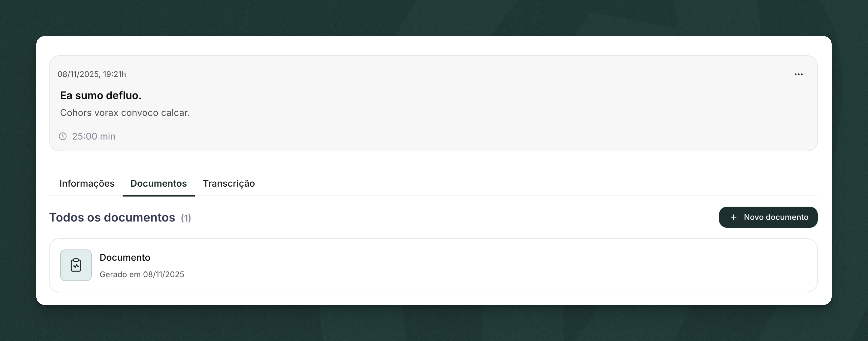Click the clipboard document icon
This screenshot has width=868, height=341.
pos(76,265)
